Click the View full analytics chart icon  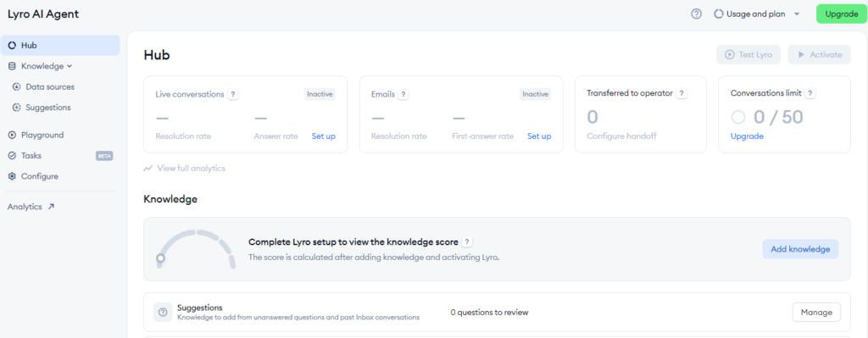147,169
